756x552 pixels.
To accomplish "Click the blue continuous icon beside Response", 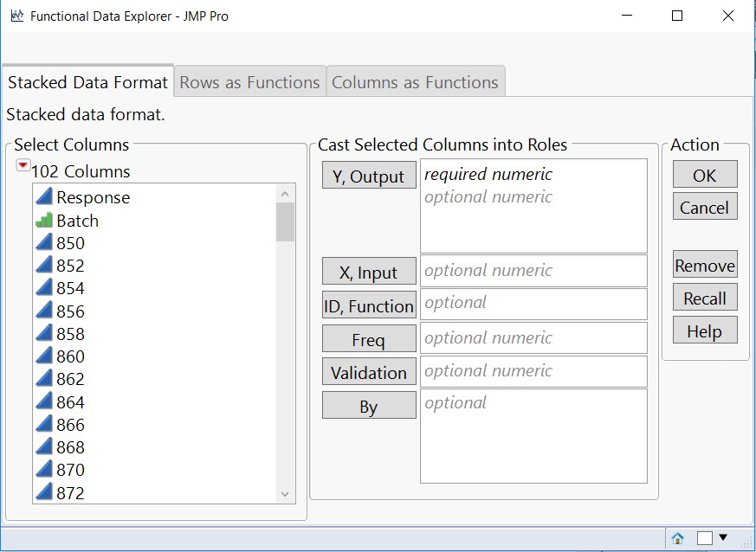I will click(x=44, y=197).
